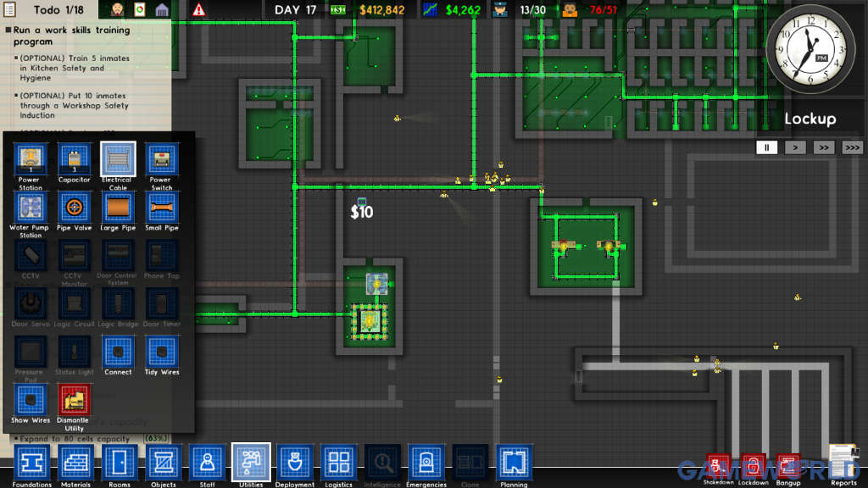The image size is (868, 488).
Task: Open the Materials menu
Action: tap(75, 463)
